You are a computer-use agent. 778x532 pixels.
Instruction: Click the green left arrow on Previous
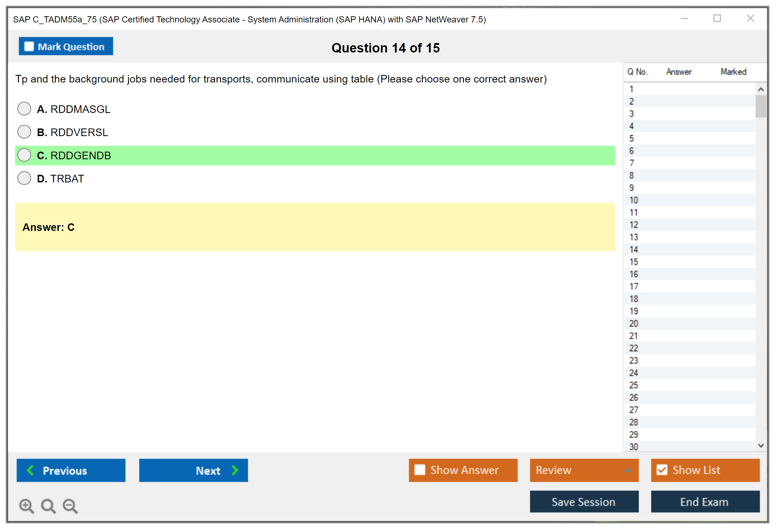coord(31,470)
